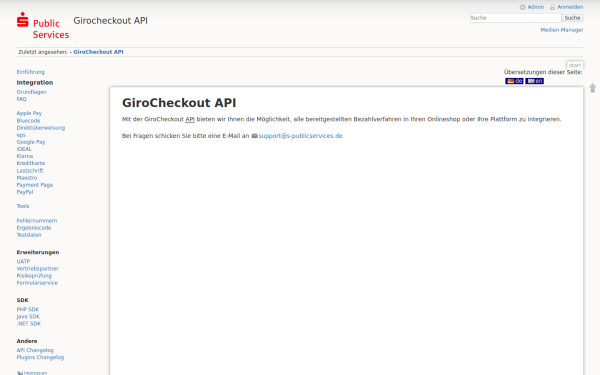Open the Direktüberweisung page
The height and width of the screenshot is (375, 600).
tap(41, 128)
